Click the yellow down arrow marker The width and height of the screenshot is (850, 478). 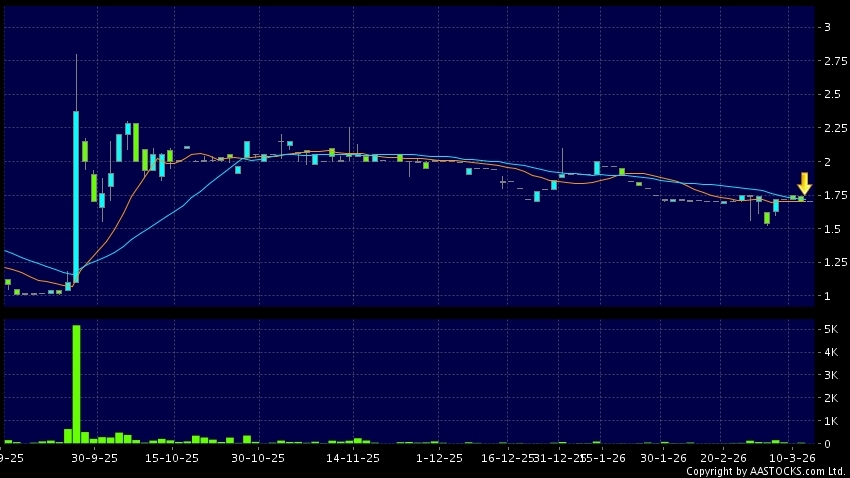[804, 184]
